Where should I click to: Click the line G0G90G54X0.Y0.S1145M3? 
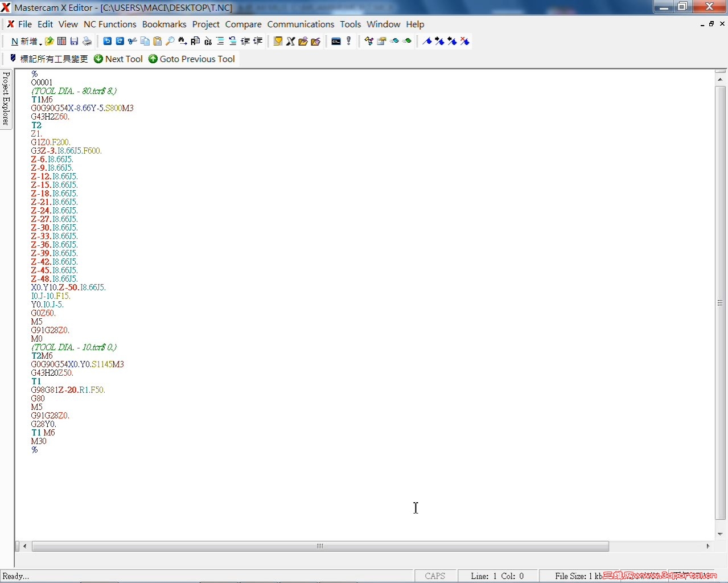[x=77, y=364]
